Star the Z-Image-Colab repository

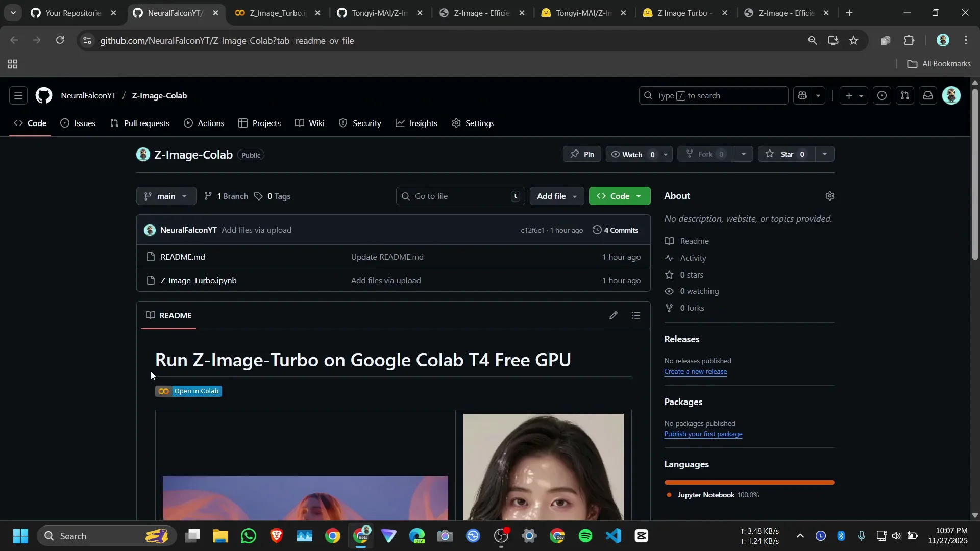point(787,155)
